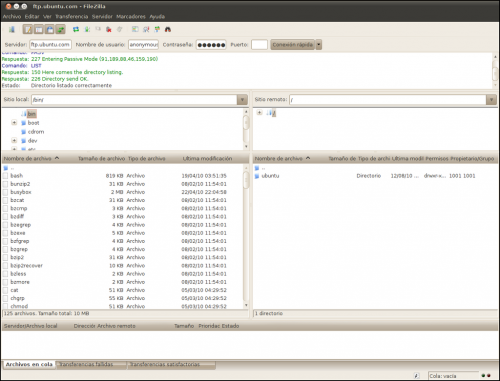
Task: Click the bzcat file icon
Action: [5, 200]
